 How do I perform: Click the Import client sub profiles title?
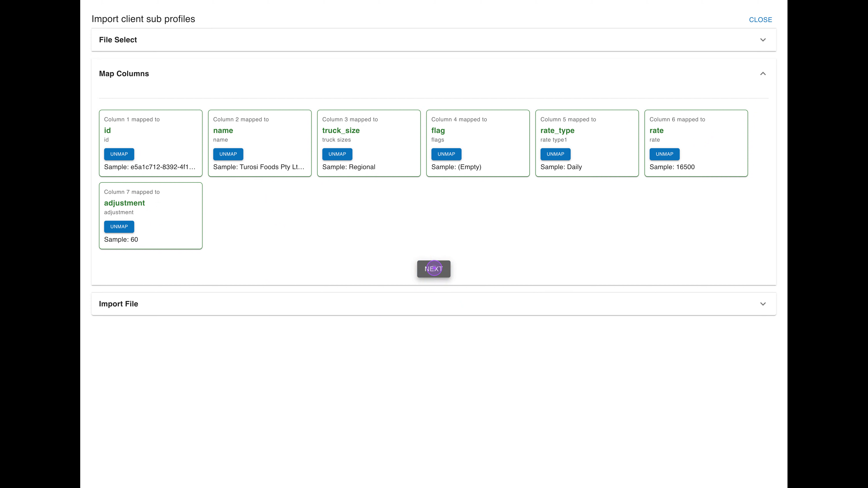point(143,19)
